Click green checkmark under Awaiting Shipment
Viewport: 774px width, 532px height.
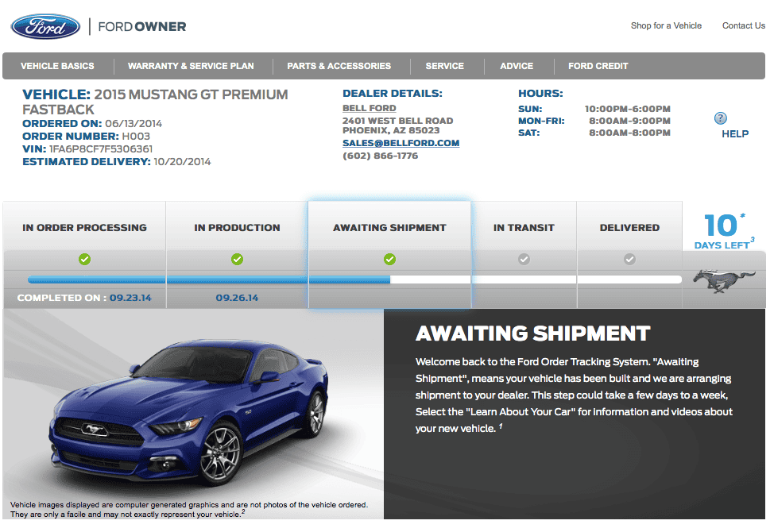tap(390, 260)
